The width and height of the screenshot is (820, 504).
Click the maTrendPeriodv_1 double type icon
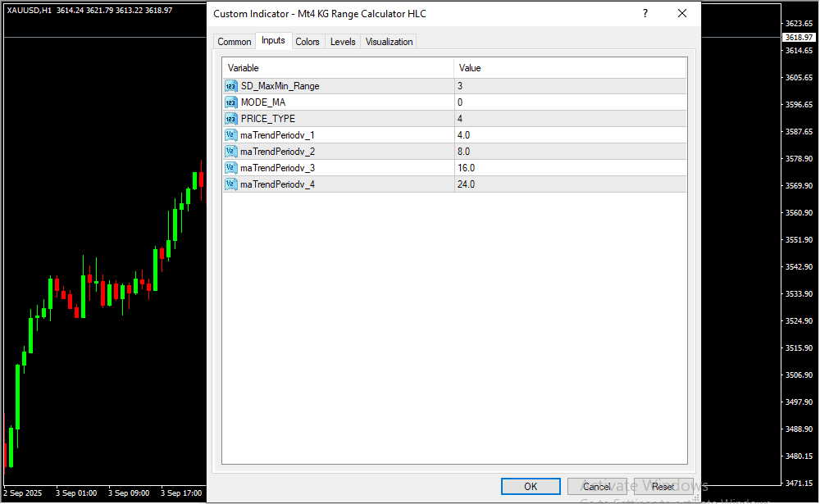tap(230, 135)
